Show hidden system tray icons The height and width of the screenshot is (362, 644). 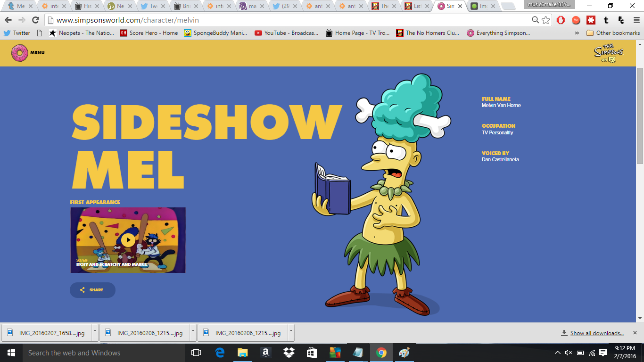[x=558, y=353]
